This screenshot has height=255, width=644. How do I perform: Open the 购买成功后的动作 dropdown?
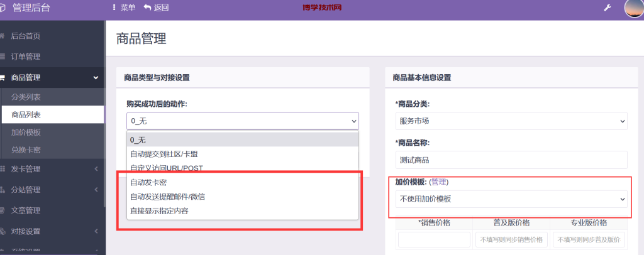(x=242, y=121)
